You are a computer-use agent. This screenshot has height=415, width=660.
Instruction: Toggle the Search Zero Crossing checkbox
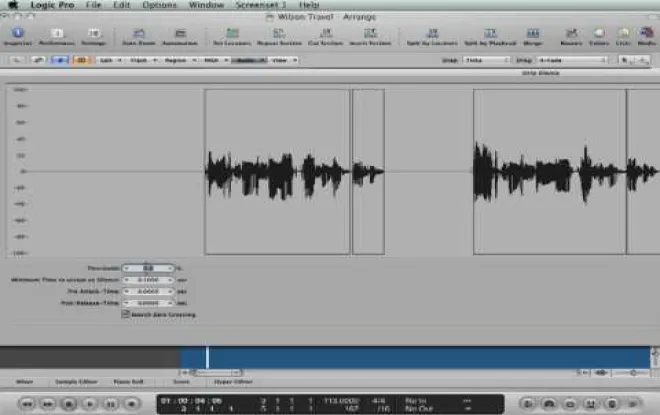pos(125,314)
